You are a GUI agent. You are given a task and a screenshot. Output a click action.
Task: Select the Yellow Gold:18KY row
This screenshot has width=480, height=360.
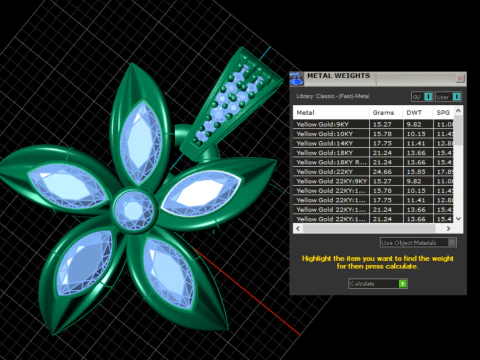(373, 153)
